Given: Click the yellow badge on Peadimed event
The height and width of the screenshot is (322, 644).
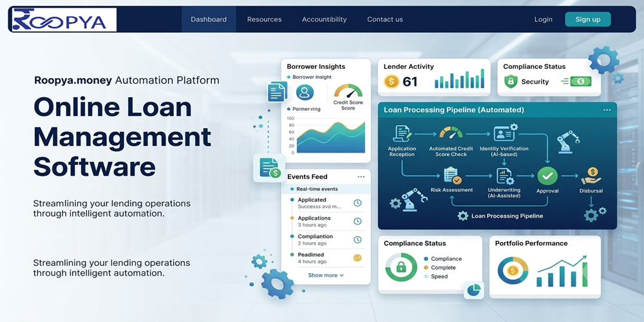Looking at the screenshot, I should click(x=357, y=258).
